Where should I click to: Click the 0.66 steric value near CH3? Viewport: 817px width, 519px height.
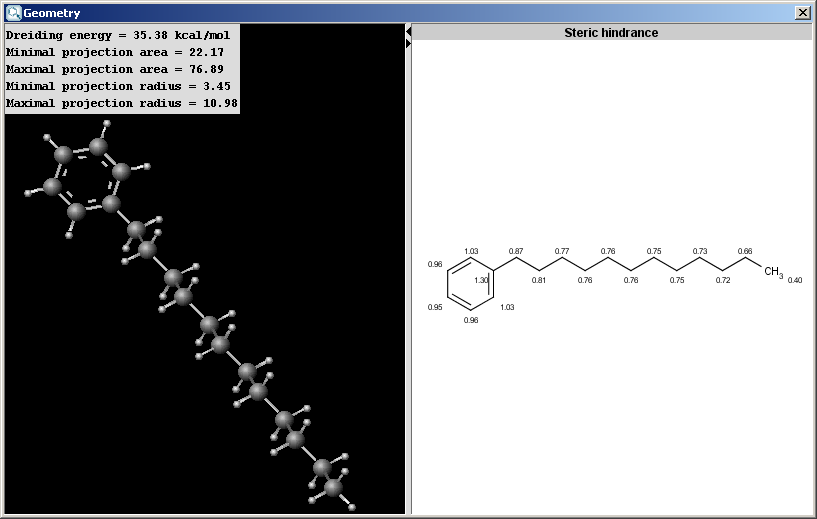tap(745, 251)
